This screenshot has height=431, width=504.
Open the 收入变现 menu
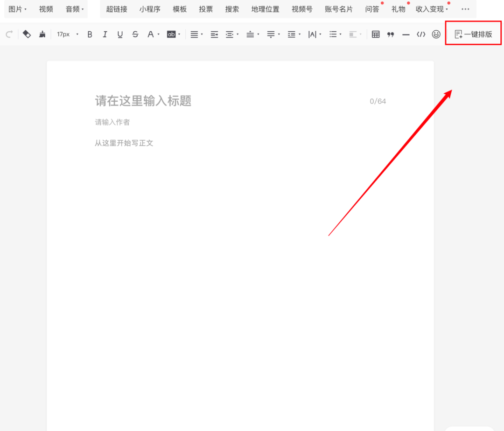[430, 9]
